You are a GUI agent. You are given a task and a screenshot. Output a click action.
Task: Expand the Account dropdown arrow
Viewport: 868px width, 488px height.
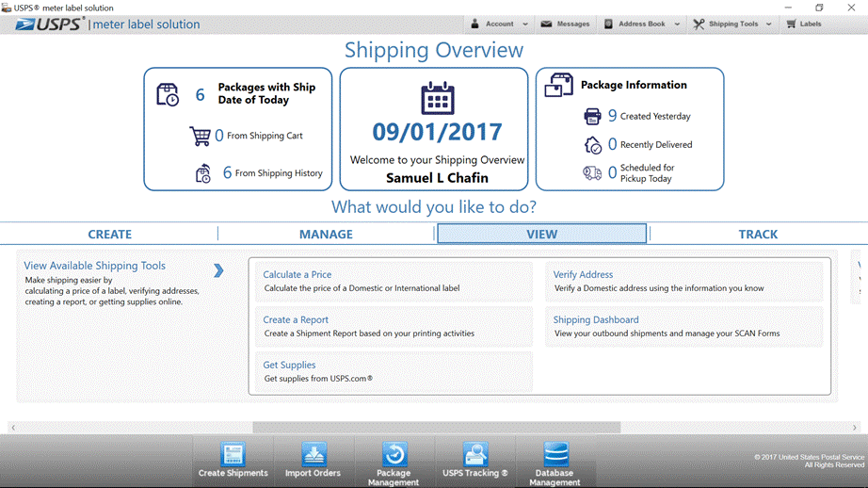(x=524, y=24)
